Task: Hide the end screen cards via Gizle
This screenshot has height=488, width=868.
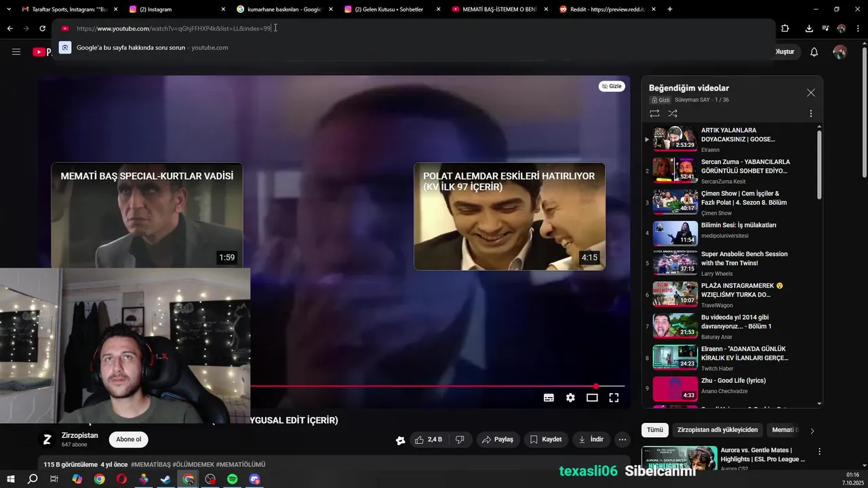Action: click(x=612, y=86)
